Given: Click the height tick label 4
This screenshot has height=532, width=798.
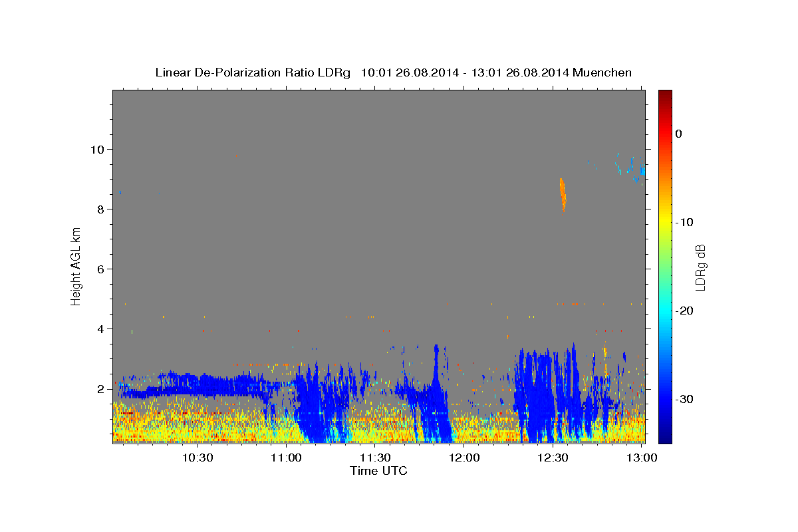Looking at the screenshot, I should [x=101, y=329].
